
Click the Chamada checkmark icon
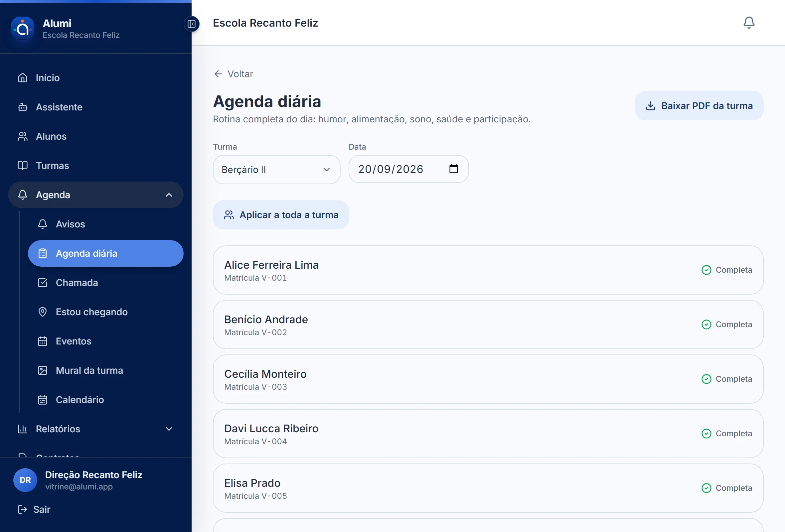tap(43, 283)
